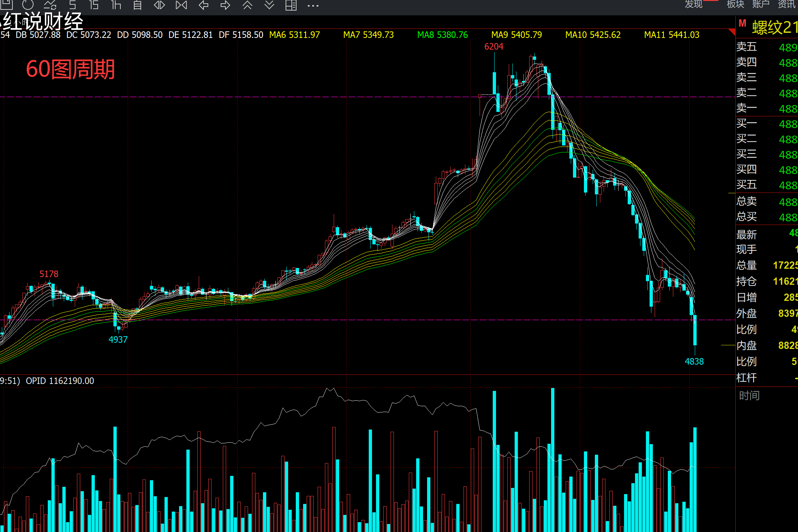Click the bowtie-shaped zoom icon

(x=181, y=5)
